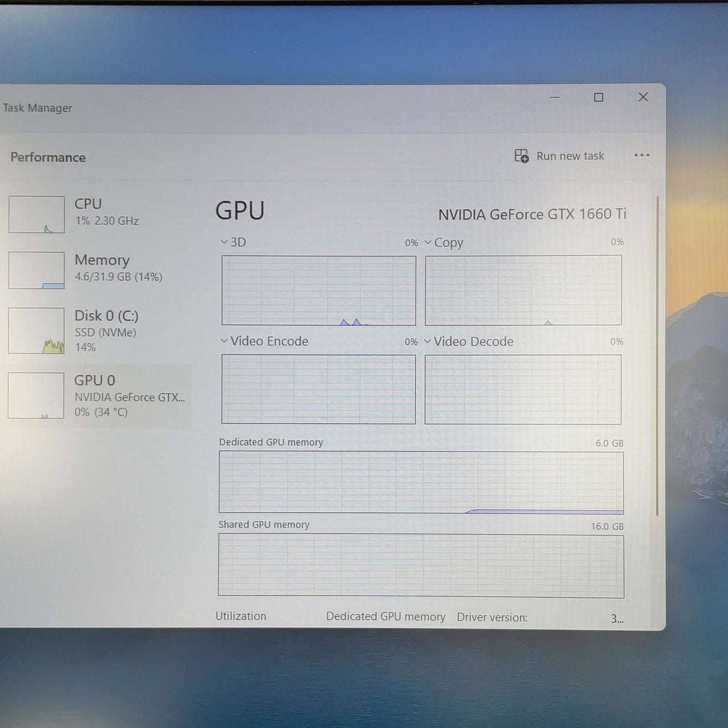728x728 pixels.
Task: Click the Video Decode utilization graph
Action: tap(523, 389)
